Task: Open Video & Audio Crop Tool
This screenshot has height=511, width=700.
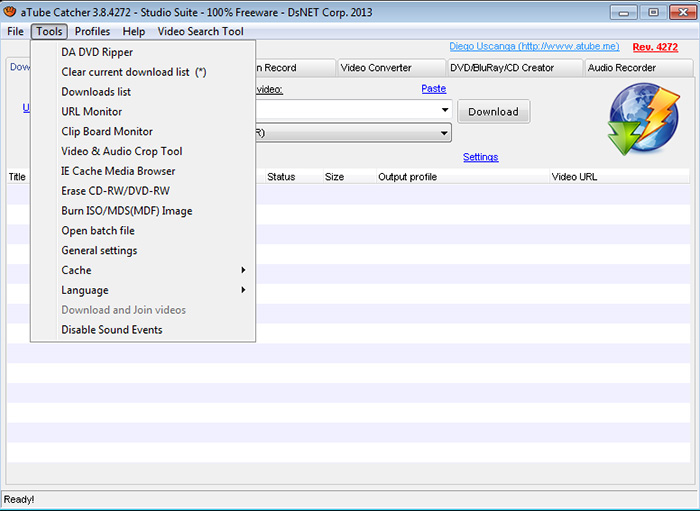Action: 143,151
